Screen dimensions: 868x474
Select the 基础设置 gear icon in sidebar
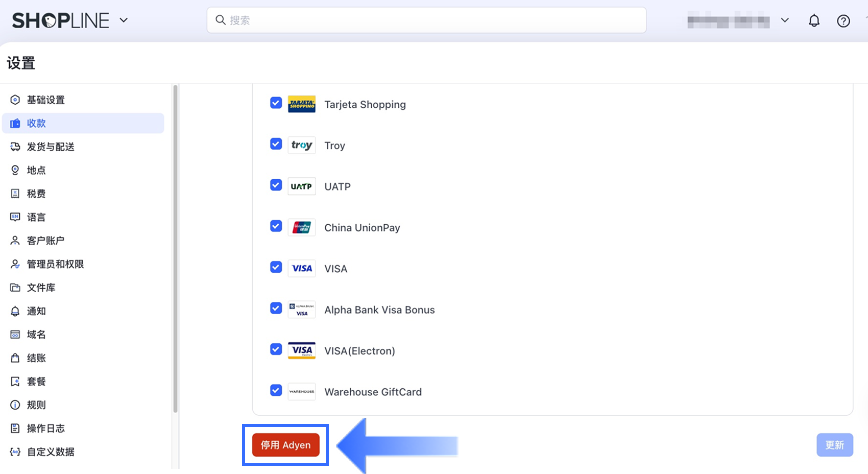(x=15, y=100)
